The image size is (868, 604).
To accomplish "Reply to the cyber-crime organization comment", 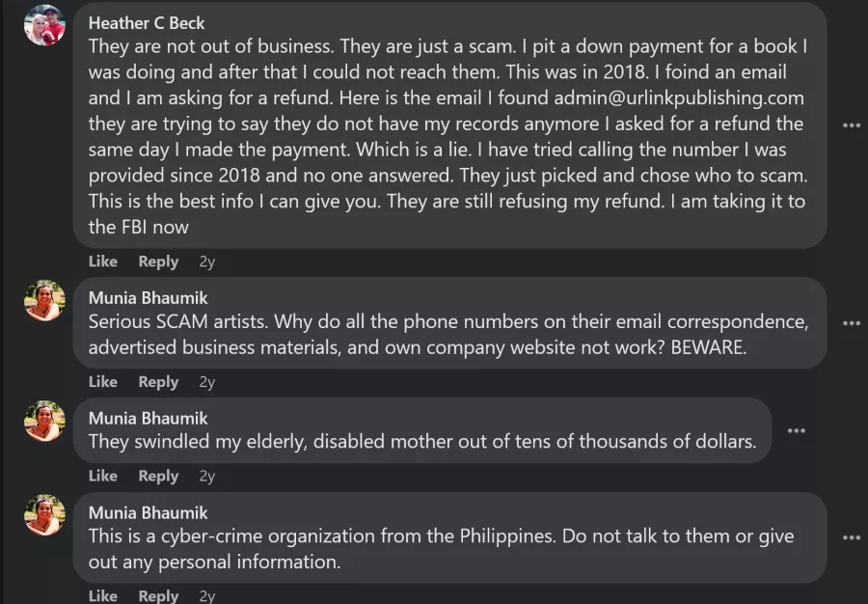I will pos(158,595).
